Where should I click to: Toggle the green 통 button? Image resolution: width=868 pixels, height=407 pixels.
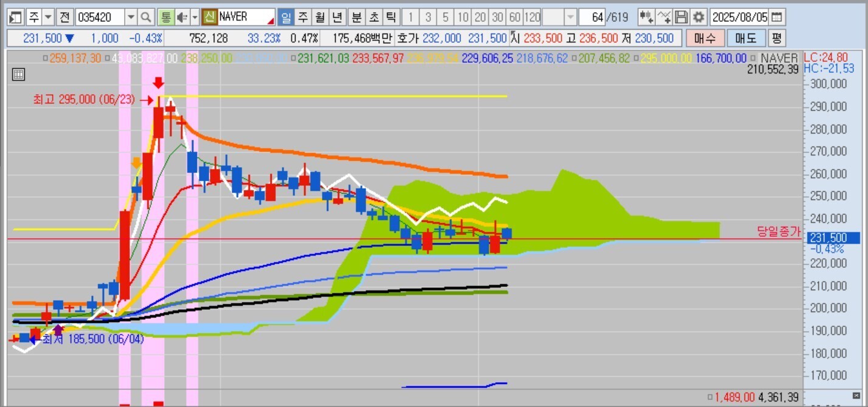(165, 17)
